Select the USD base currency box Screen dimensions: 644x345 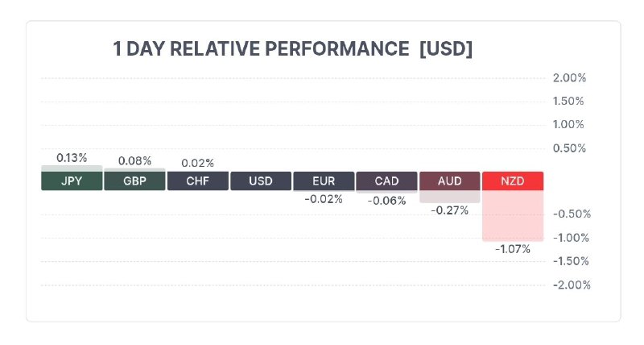point(260,181)
